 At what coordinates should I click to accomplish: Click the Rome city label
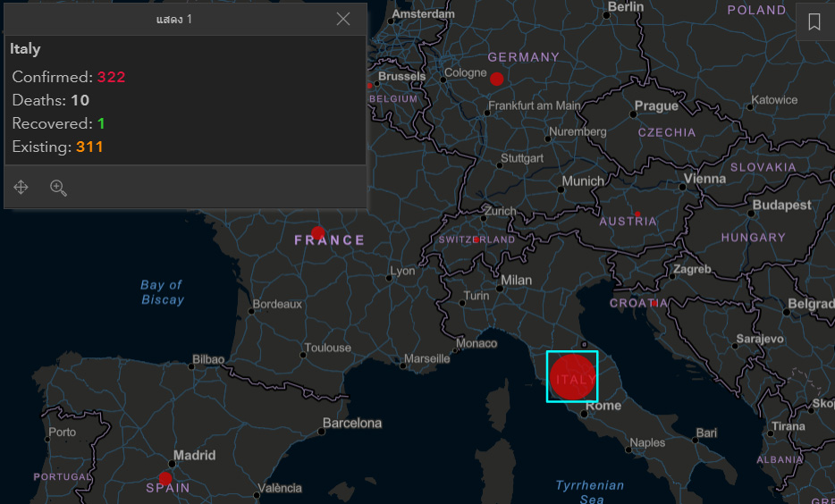click(603, 406)
